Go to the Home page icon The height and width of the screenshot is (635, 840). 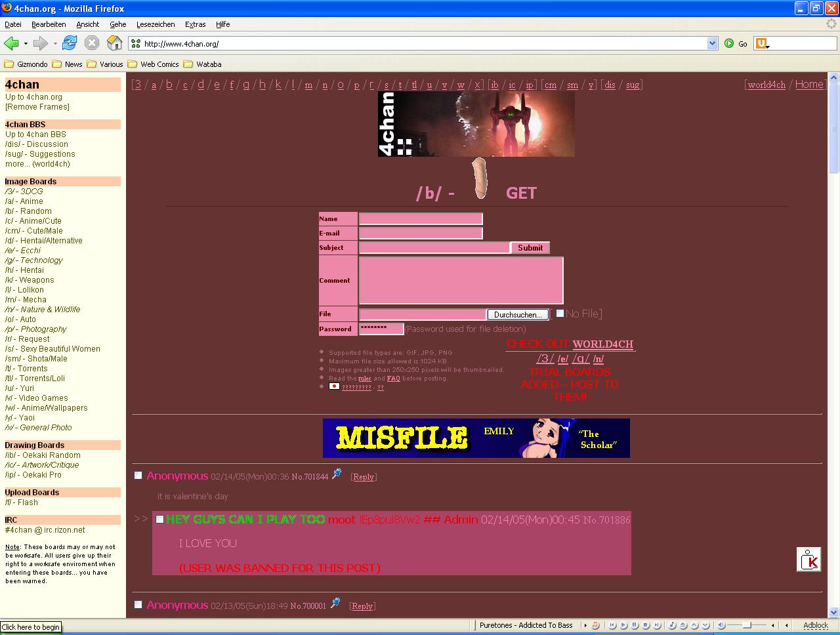[x=114, y=43]
